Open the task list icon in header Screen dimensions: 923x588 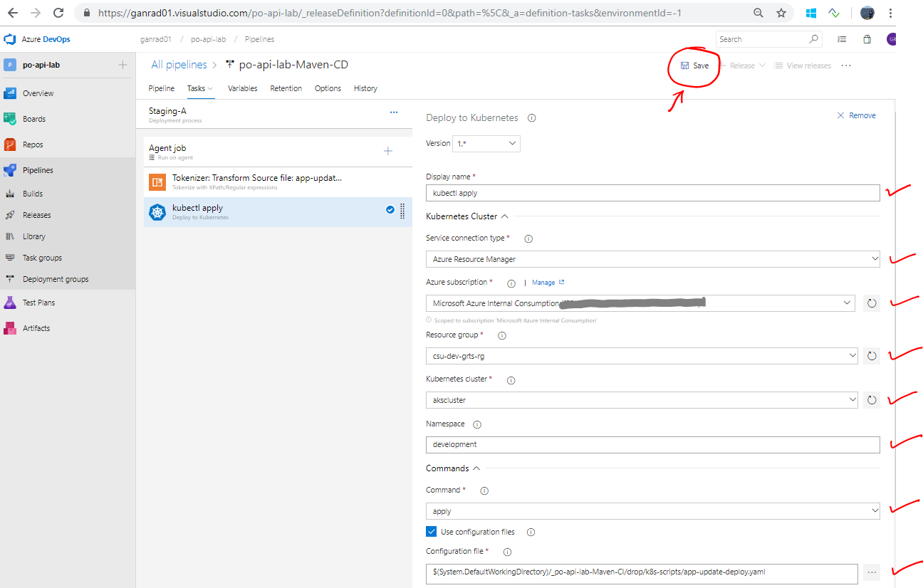(x=842, y=39)
